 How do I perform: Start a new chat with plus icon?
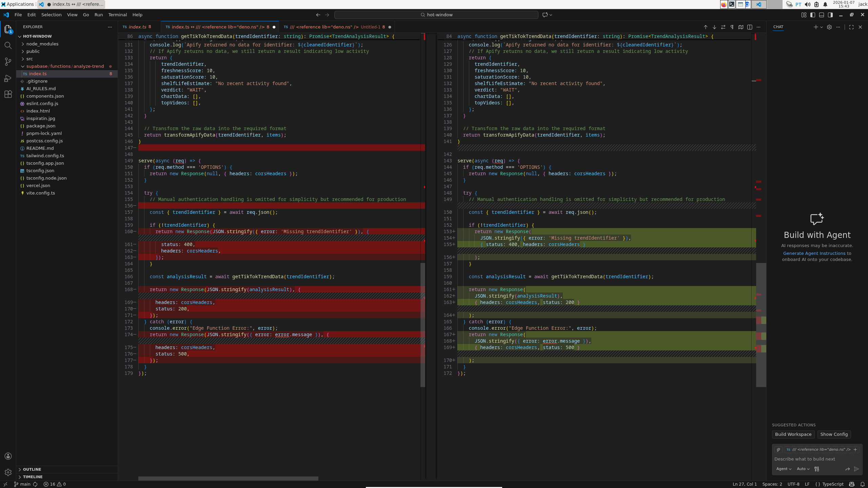815,27
